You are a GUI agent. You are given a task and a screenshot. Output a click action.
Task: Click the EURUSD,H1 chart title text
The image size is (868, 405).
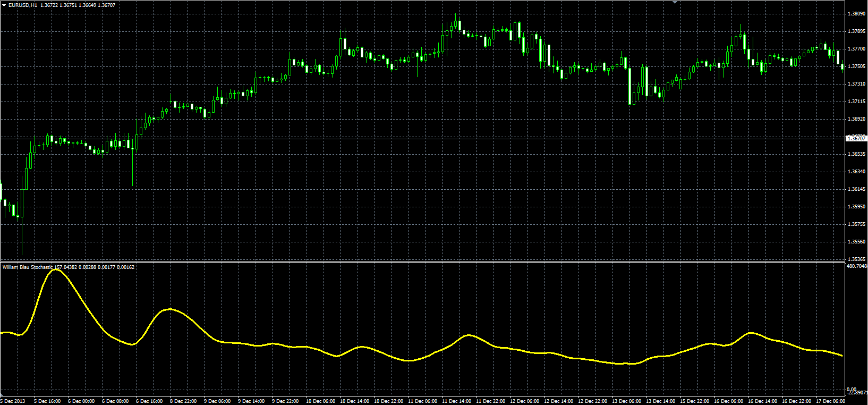pyautogui.click(x=23, y=5)
